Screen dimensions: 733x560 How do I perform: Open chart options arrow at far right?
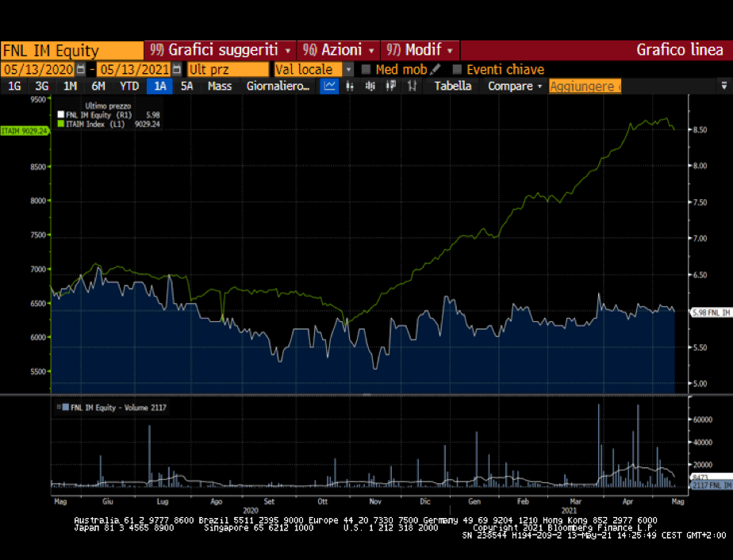(x=723, y=86)
